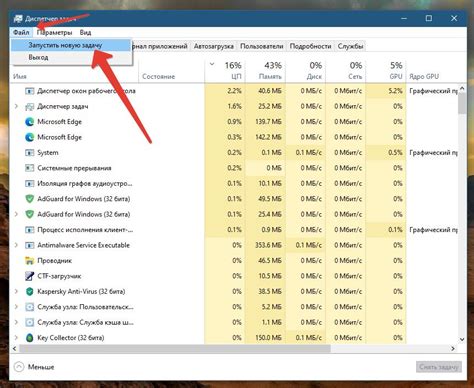
Task: Click the Снять задачу button
Action: (x=439, y=367)
